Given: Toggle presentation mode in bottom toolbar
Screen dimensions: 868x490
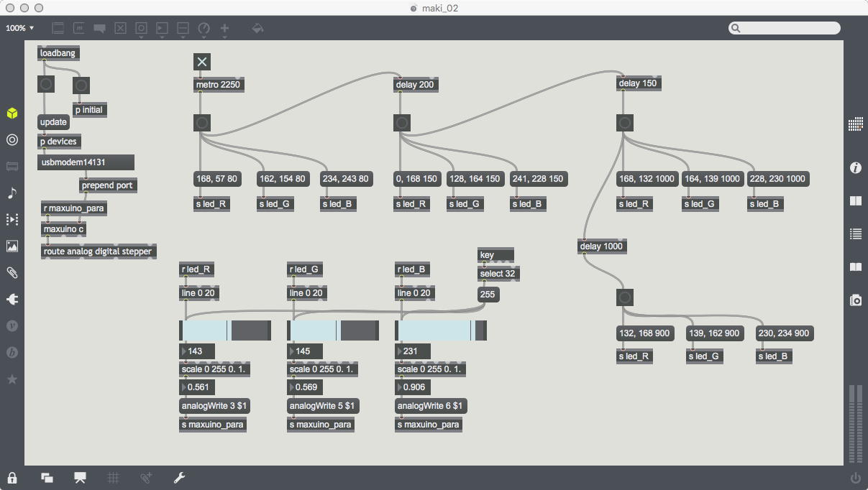Looking at the screenshot, I should point(81,478).
